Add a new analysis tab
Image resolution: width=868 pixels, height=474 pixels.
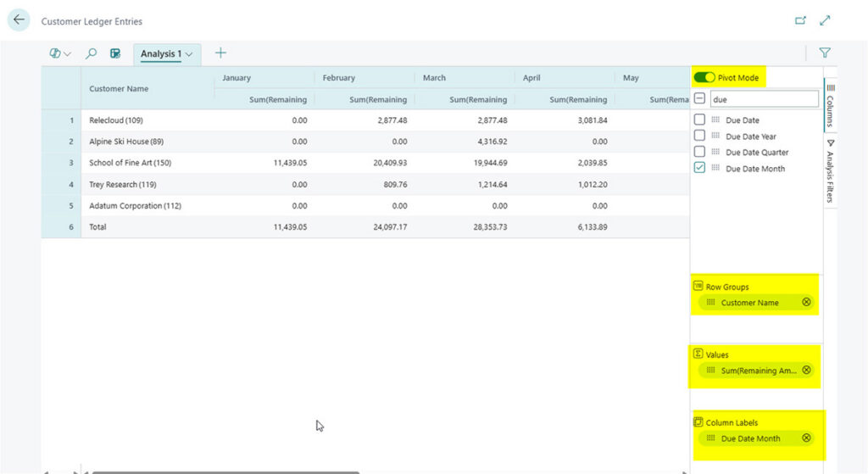point(220,53)
